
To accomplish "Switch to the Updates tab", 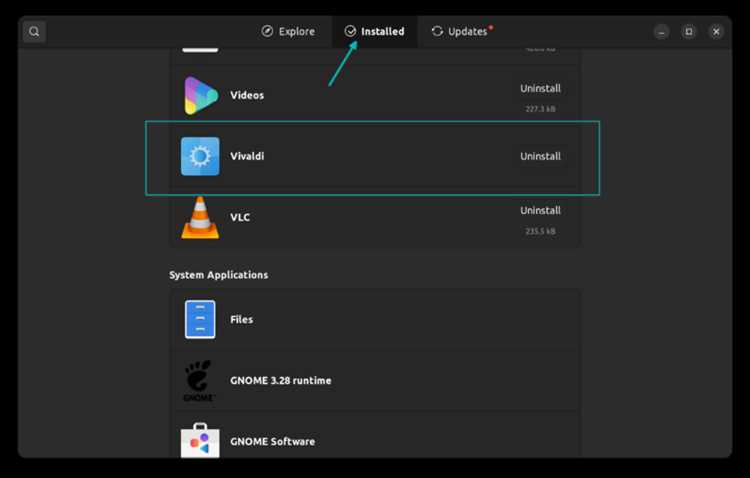I will tap(463, 32).
